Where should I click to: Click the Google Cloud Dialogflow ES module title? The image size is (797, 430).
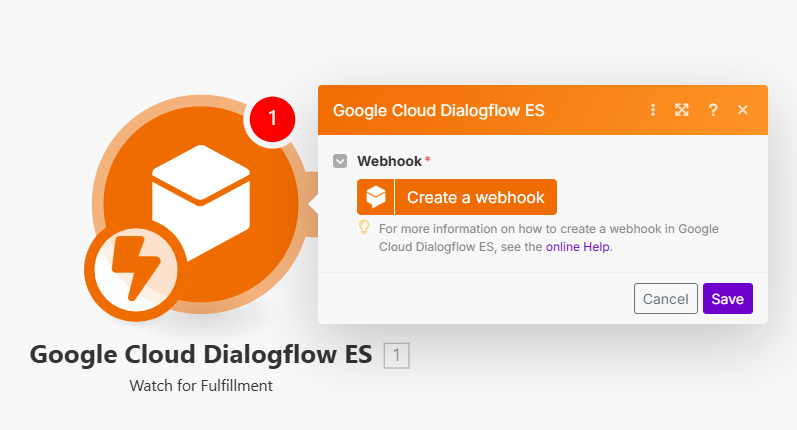coord(201,355)
